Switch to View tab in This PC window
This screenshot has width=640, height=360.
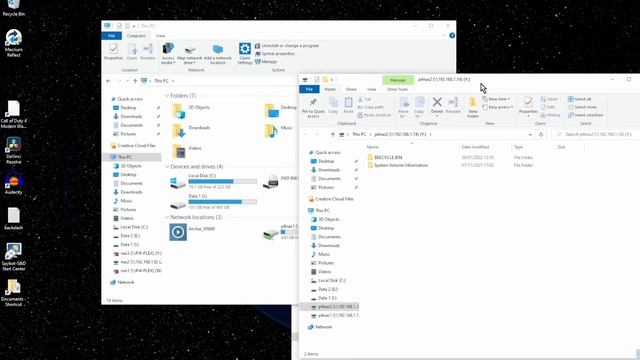tap(160, 36)
